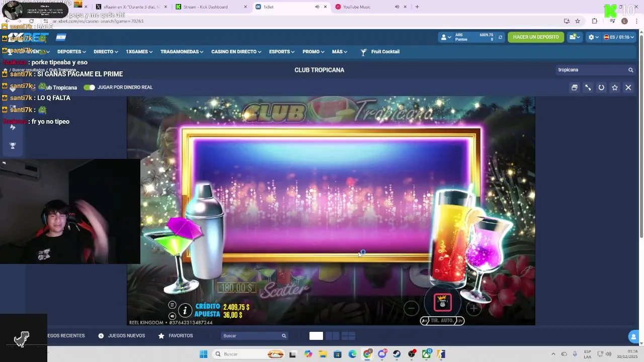The height and width of the screenshot is (362, 644).
Task: Click the Windows taskbar Buscar search box
Action: (249, 354)
